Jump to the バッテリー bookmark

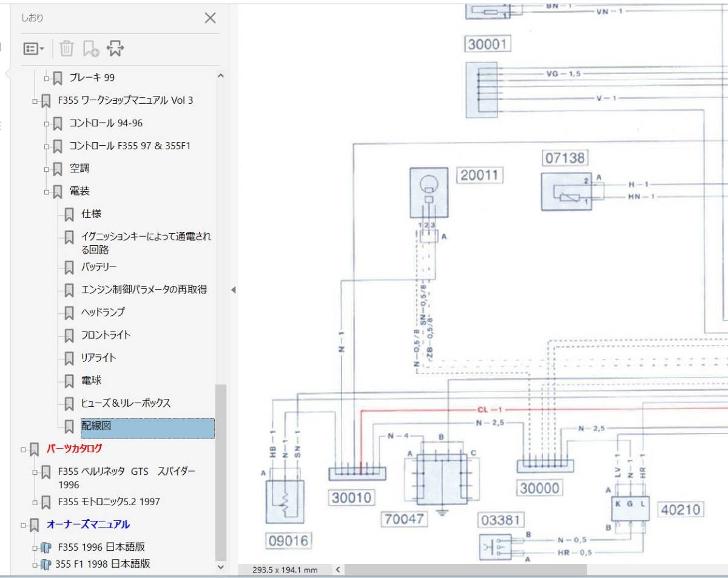coord(99,267)
